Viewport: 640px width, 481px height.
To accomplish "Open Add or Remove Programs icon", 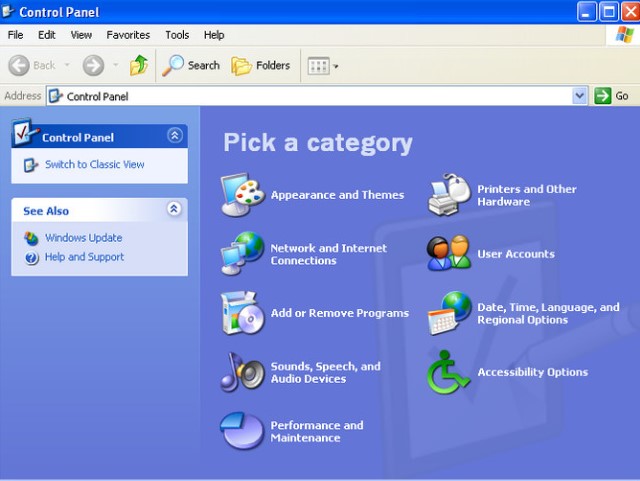I will [241, 313].
